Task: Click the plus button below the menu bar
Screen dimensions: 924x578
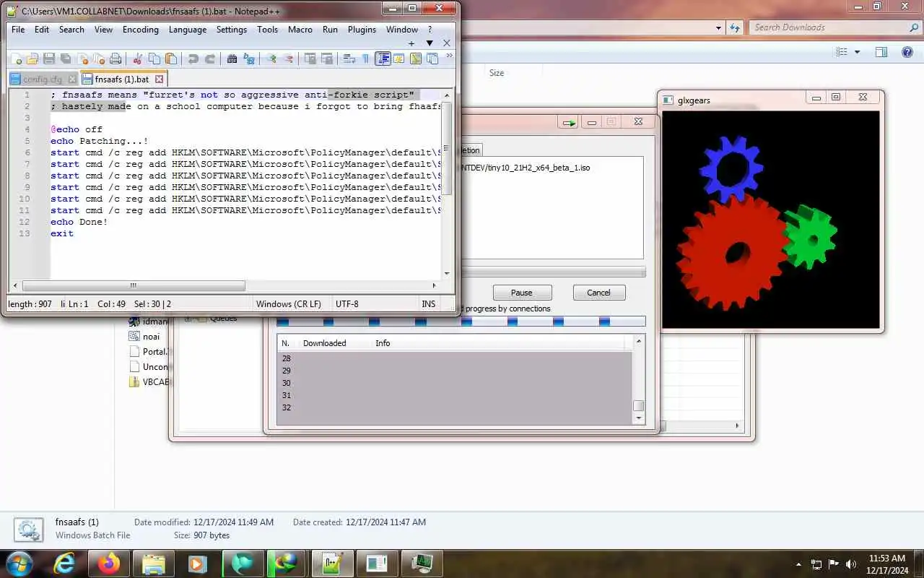Action: point(411,43)
